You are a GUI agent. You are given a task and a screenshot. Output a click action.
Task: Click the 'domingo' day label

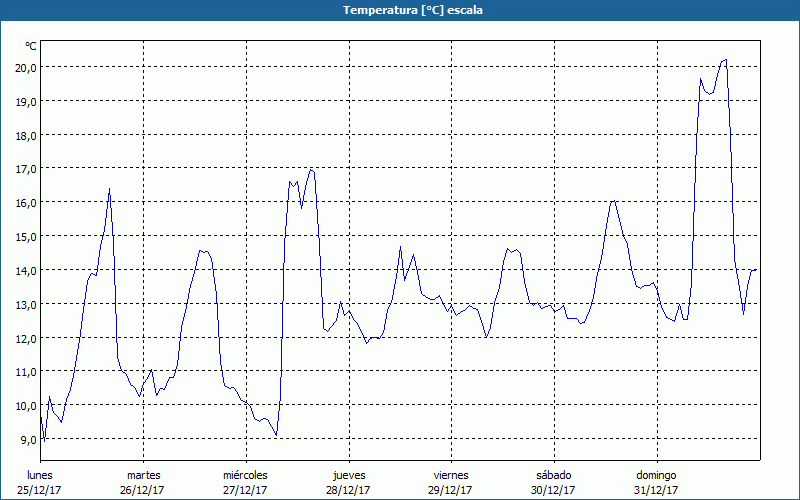[x=656, y=475]
